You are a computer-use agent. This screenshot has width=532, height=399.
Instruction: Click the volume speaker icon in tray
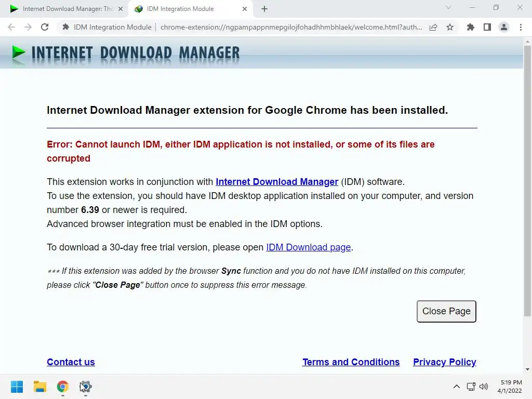click(x=484, y=387)
